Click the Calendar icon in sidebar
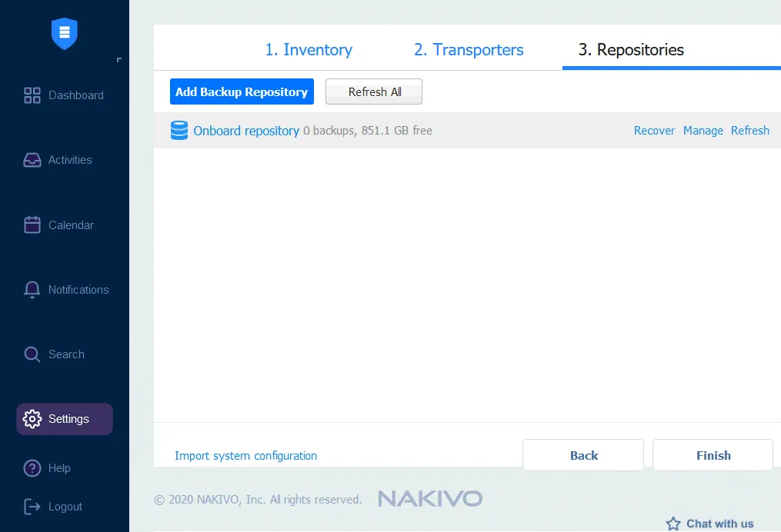The height and width of the screenshot is (532, 781). 32,225
